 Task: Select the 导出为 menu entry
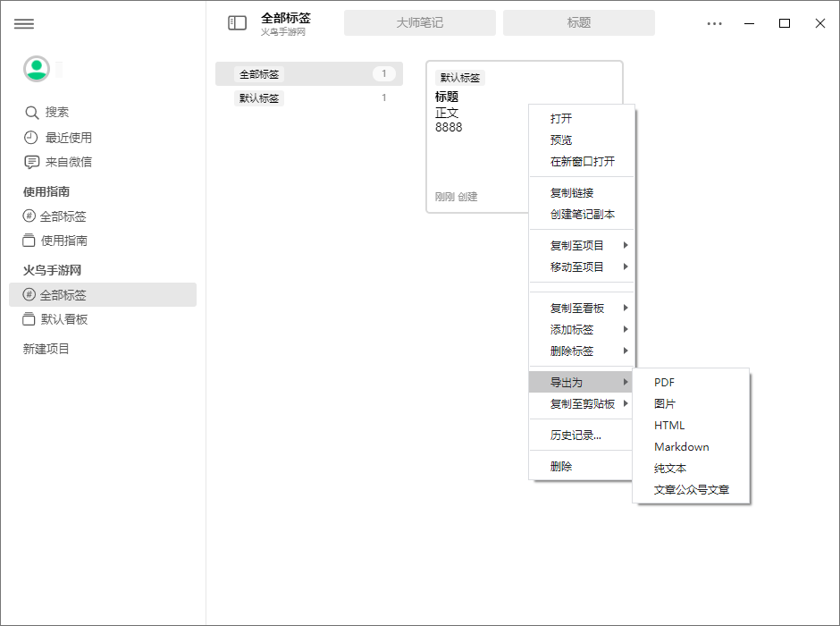pos(581,382)
